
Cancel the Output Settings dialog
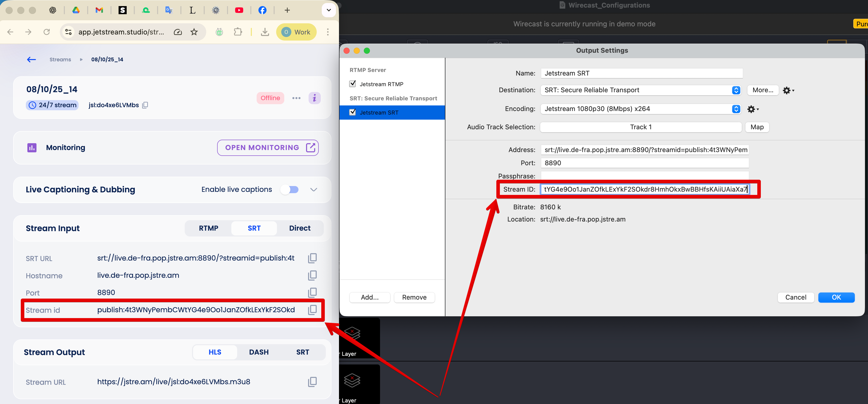click(796, 298)
